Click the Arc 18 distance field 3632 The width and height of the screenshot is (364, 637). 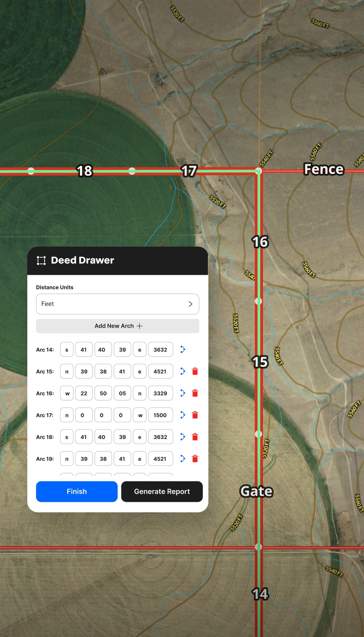coord(161,437)
